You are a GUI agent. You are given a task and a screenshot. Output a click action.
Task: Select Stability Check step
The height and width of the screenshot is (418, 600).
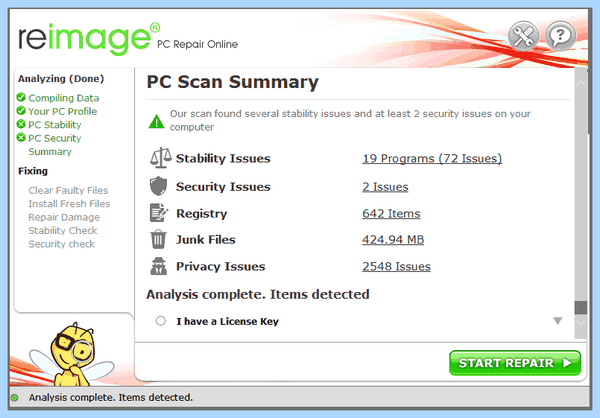[63, 230]
